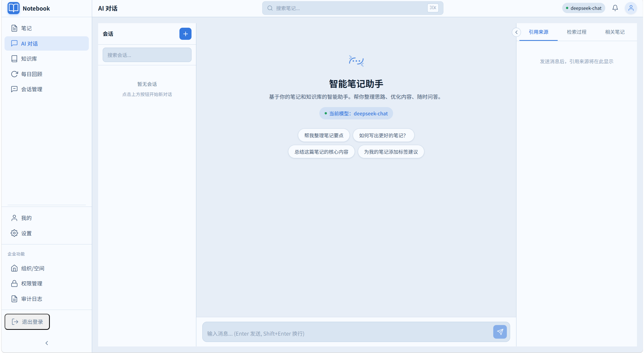The height and width of the screenshot is (353, 644).
Task: Click the 退出登录 logout button
Action: (x=27, y=322)
